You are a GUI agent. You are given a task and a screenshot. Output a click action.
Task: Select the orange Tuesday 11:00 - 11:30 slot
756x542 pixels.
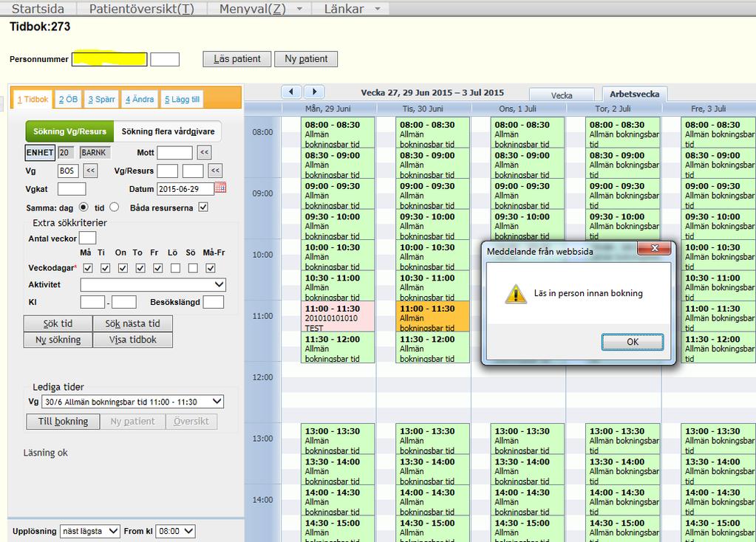coord(432,317)
